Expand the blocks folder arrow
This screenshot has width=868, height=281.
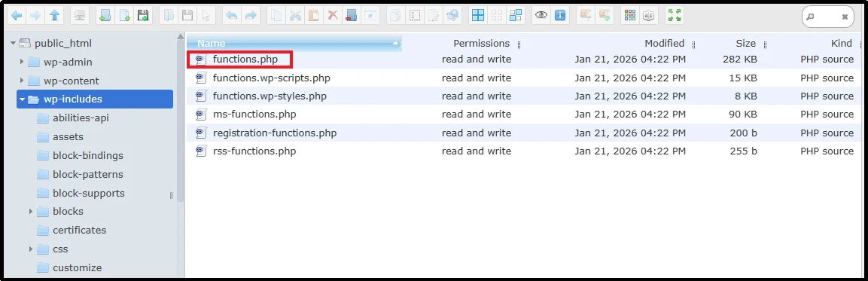point(31,211)
